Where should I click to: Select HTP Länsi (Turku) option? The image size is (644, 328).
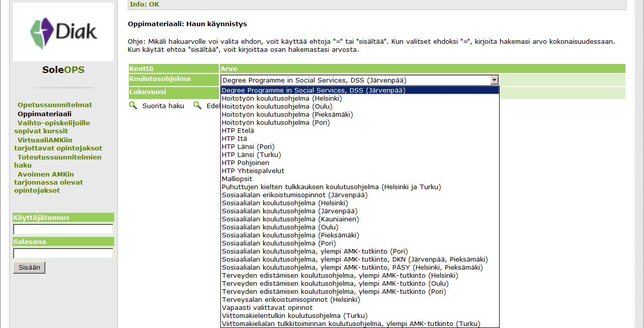pyautogui.click(x=360, y=155)
